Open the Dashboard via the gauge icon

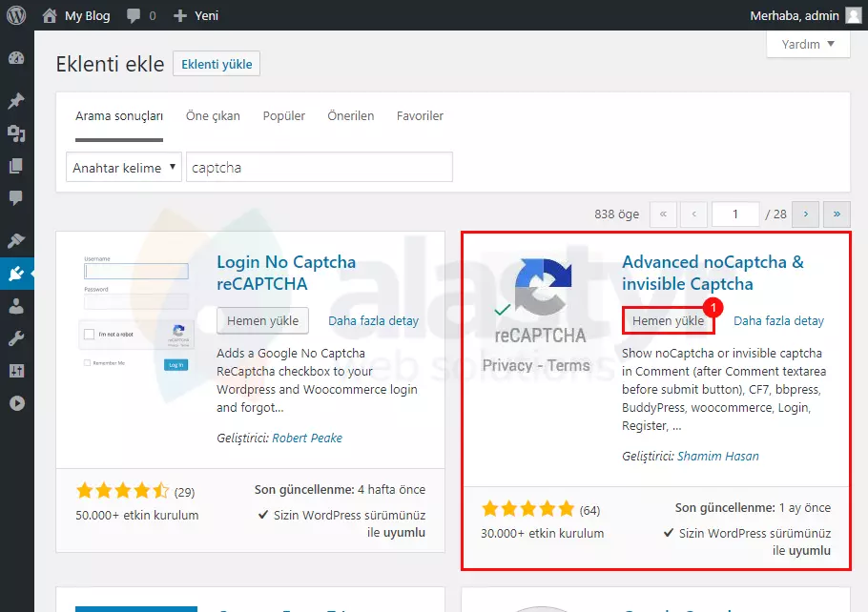pyautogui.click(x=17, y=57)
